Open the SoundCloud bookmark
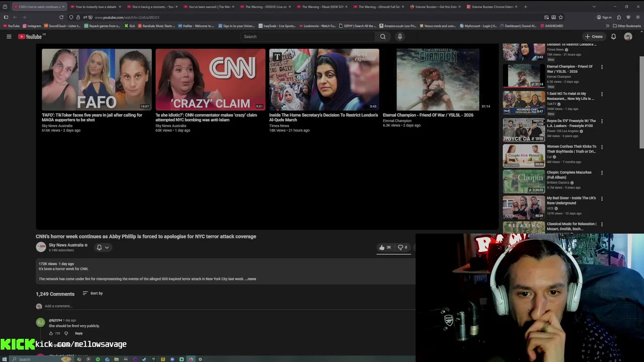The image size is (644, 362). click(62, 26)
